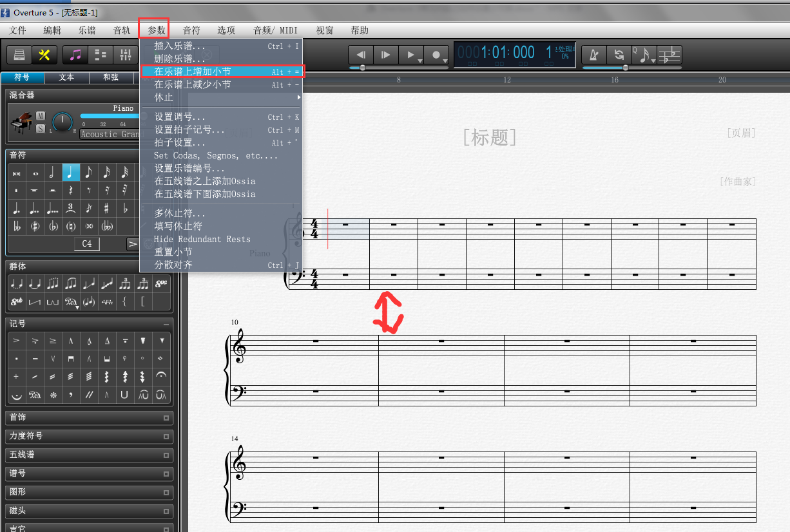790x532 pixels.
Task: Open the print icon in the top toolbar
Action: coord(18,54)
